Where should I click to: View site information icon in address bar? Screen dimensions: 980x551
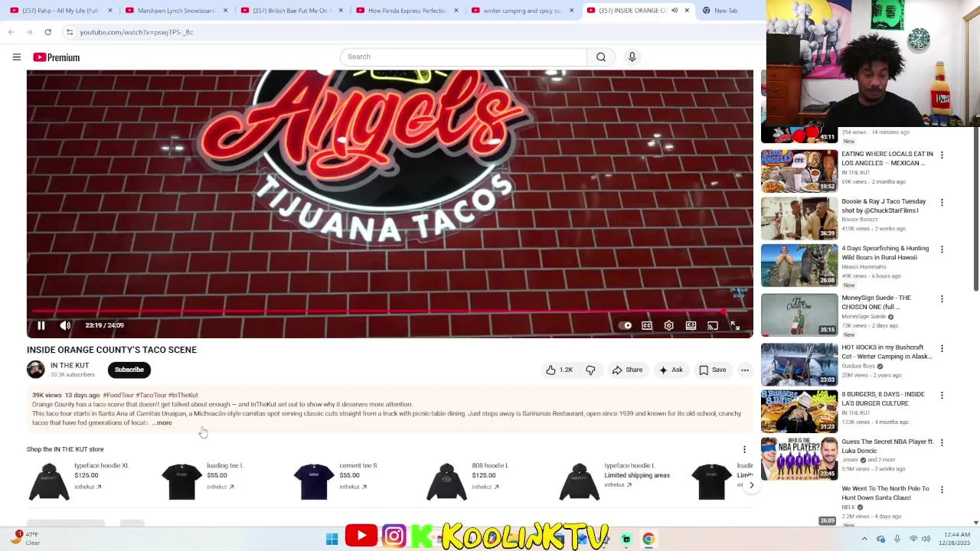tap(69, 32)
